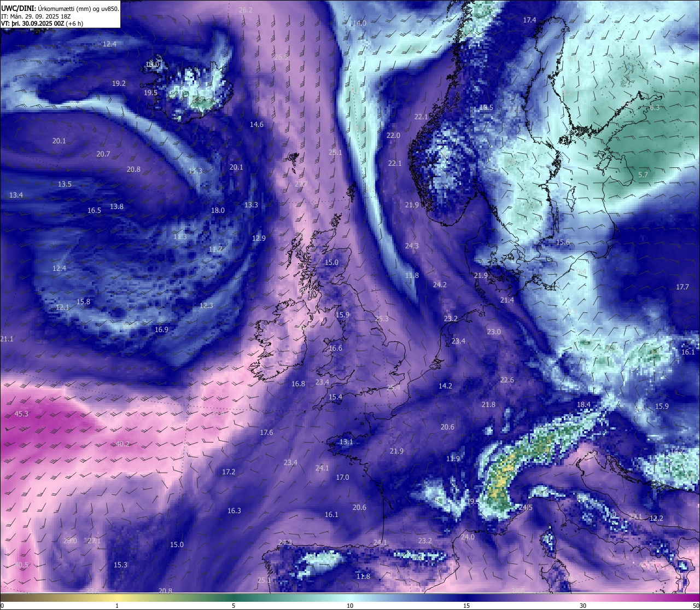Click the 23.0 value over Germany
The height and width of the screenshot is (610, 700).
coord(494,332)
